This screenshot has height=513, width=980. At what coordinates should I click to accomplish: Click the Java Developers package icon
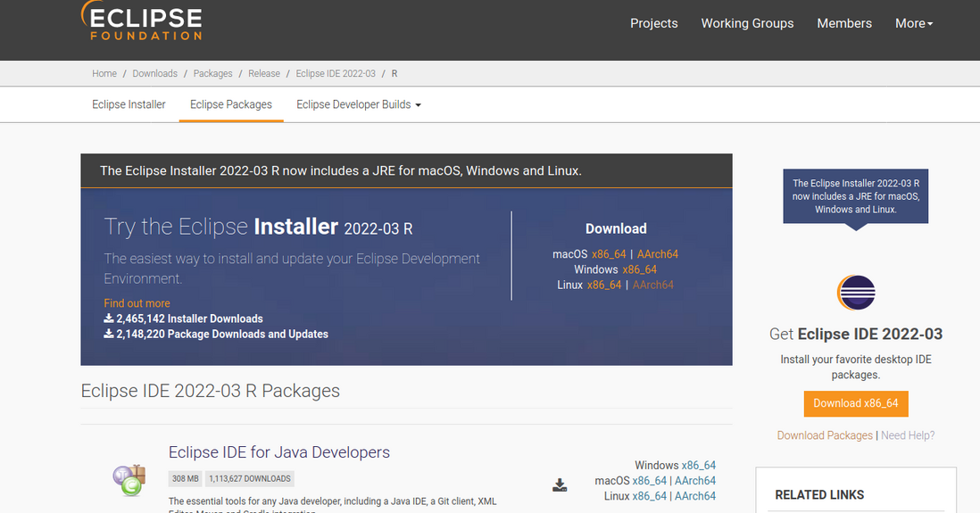click(x=129, y=480)
